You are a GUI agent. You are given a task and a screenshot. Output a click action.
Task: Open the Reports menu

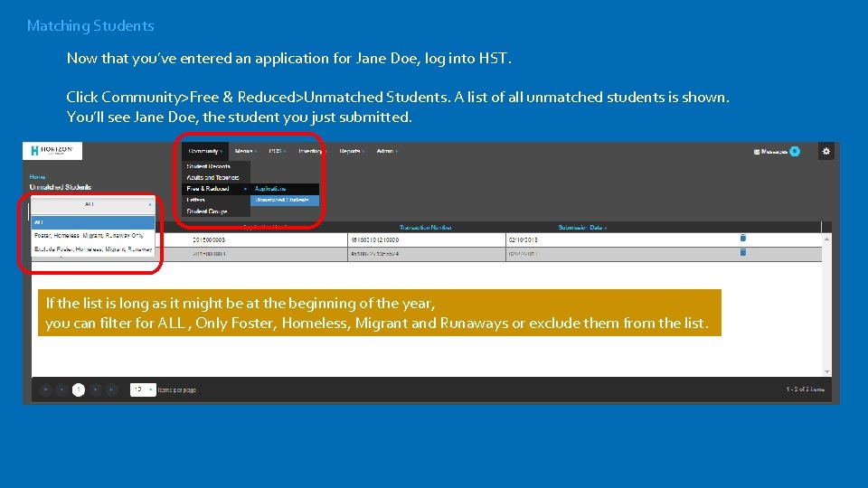pyautogui.click(x=352, y=151)
